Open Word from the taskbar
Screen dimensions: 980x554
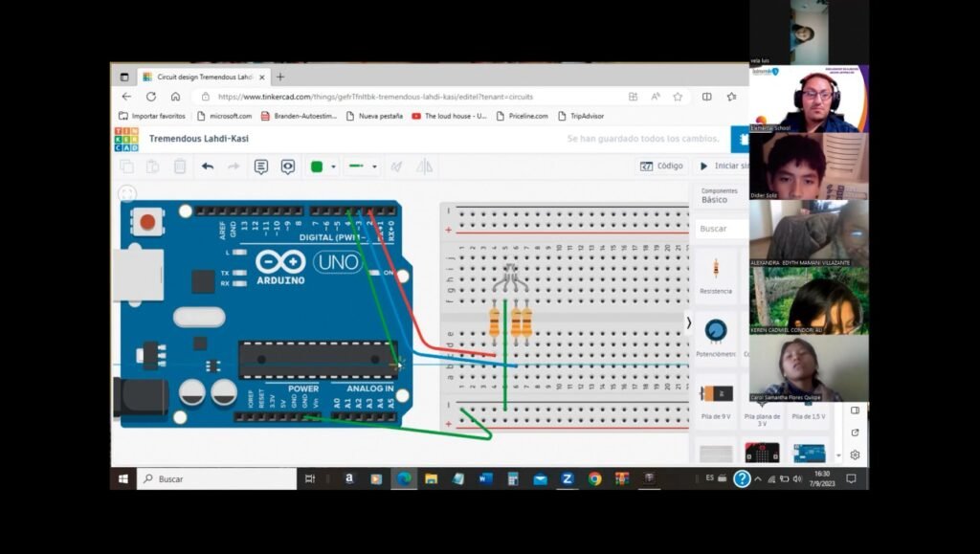485,479
